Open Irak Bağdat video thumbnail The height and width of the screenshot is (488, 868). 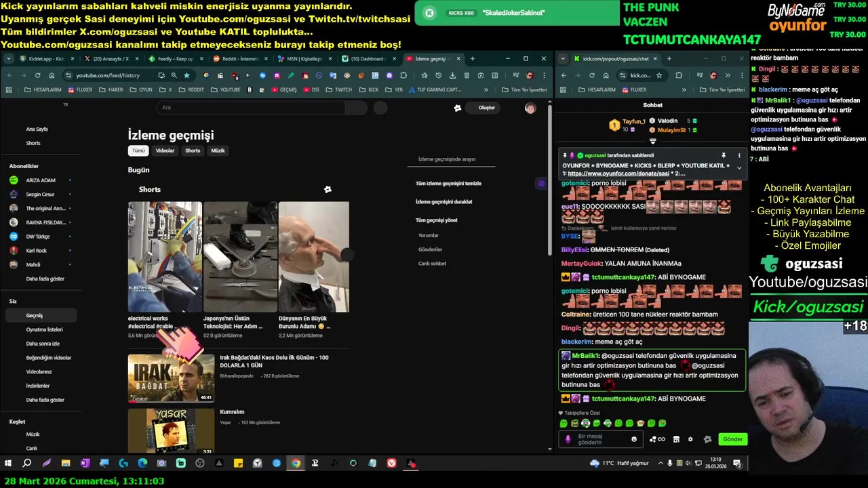pyautogui.click(x=171, y=378)
